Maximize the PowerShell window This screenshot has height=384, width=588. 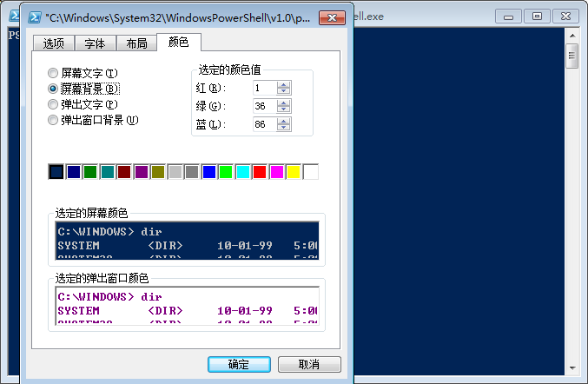pyautogui.click(x=537, y=17)
